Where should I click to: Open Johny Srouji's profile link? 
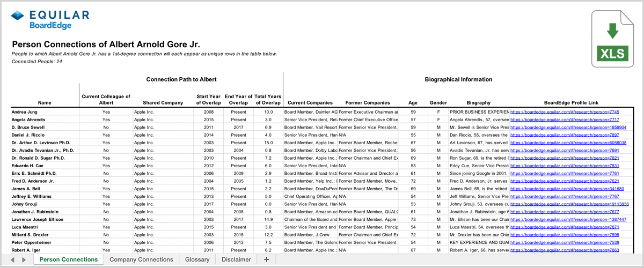coord(569,204)
